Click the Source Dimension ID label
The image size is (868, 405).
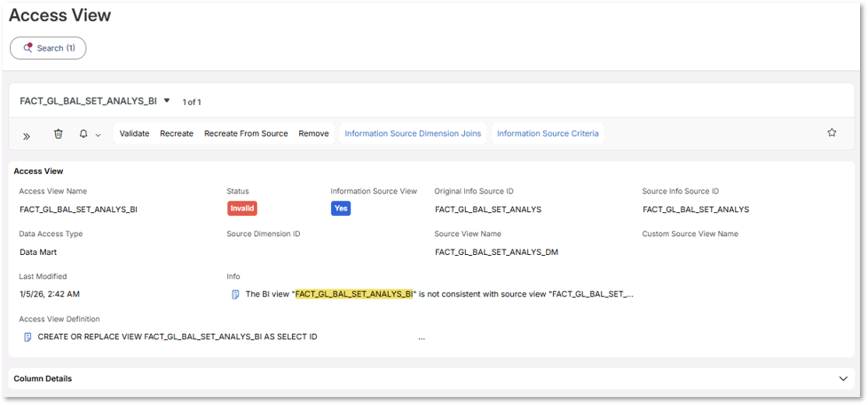pyautogui.click(x=264, y=234)
